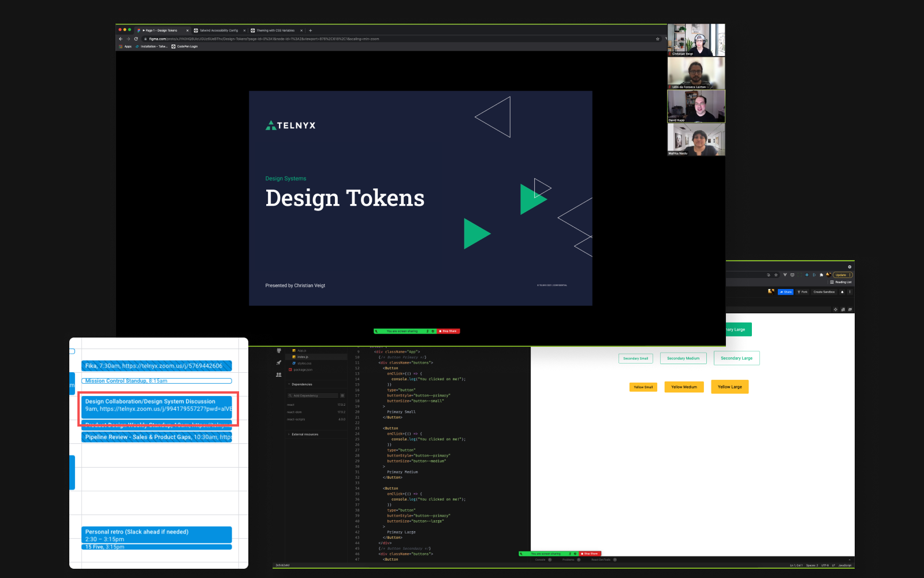The width and height of the screenshot is (924, 578).
Task: Select the react-scripts dependency row
Action: click(x=316, y=420)
